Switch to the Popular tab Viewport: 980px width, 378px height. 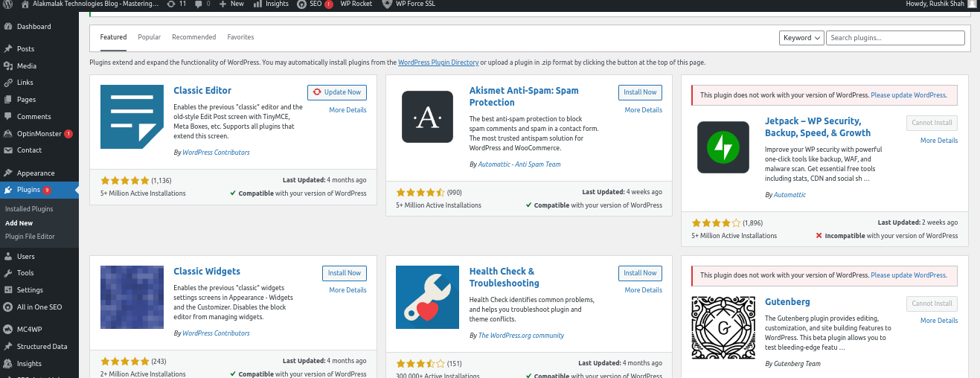149,37
